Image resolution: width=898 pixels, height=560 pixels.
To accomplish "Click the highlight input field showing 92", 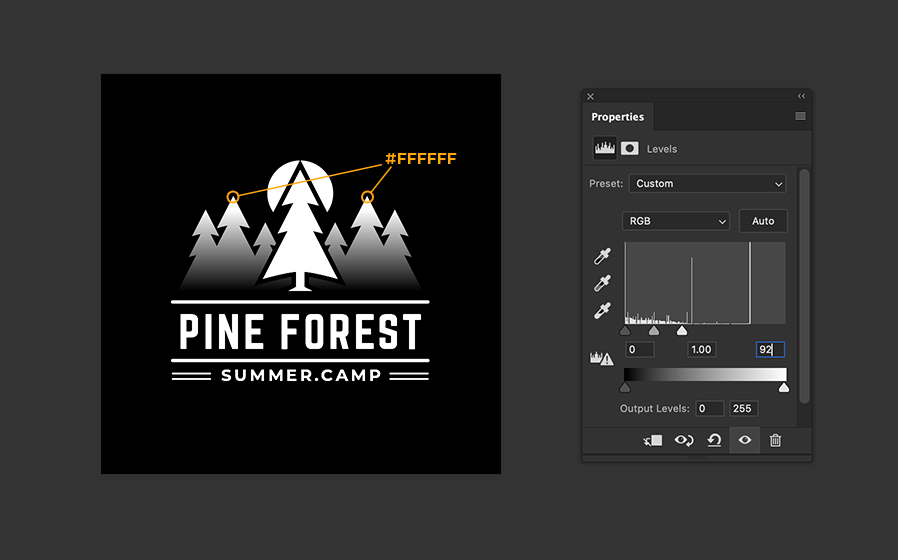I will pyautogui.click(x=770, y=349).
